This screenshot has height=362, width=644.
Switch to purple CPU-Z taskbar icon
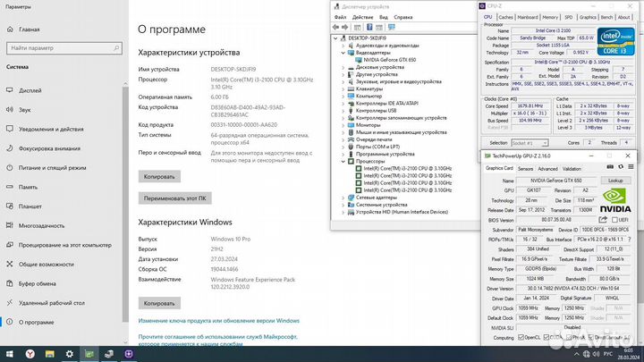tap(129, 354)
